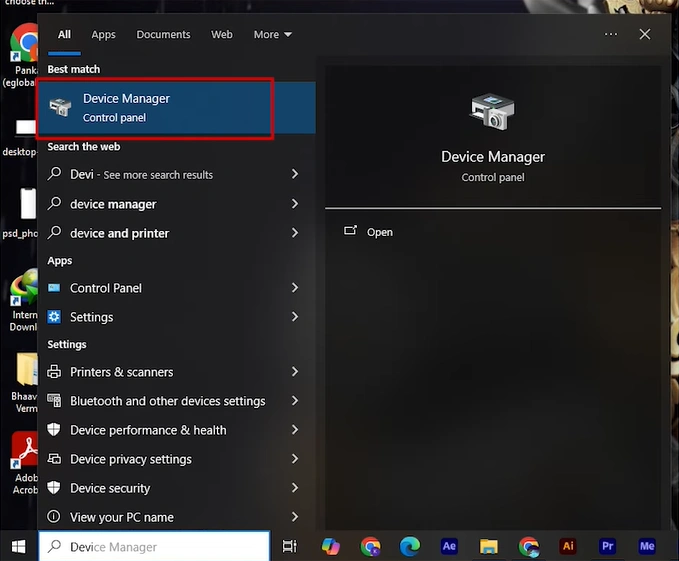The height and width of the screenshot is (561, 679).
Task: Click the search box in taskbar
Action: (x=155, y=547)
